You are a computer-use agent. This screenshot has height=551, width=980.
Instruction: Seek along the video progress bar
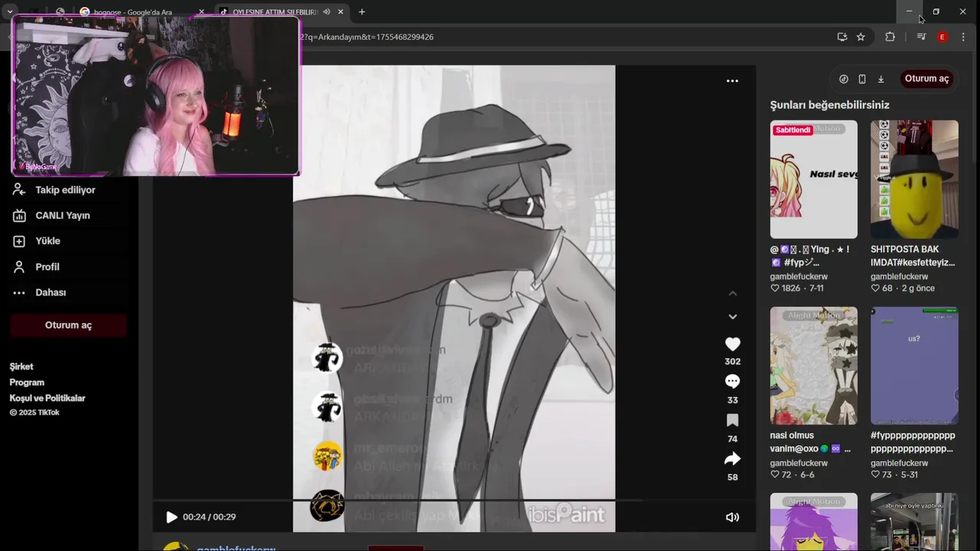453,500
